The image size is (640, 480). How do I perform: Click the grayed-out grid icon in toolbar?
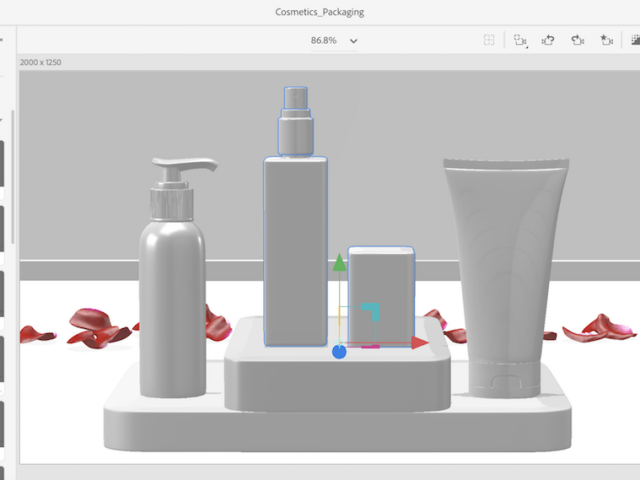coord(489,40)
